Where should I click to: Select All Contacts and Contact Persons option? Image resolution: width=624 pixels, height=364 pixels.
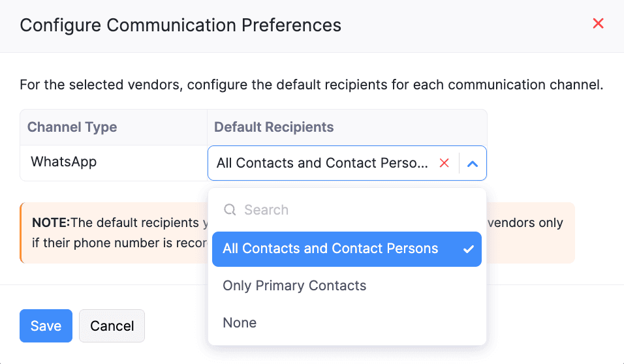[330, 249]
